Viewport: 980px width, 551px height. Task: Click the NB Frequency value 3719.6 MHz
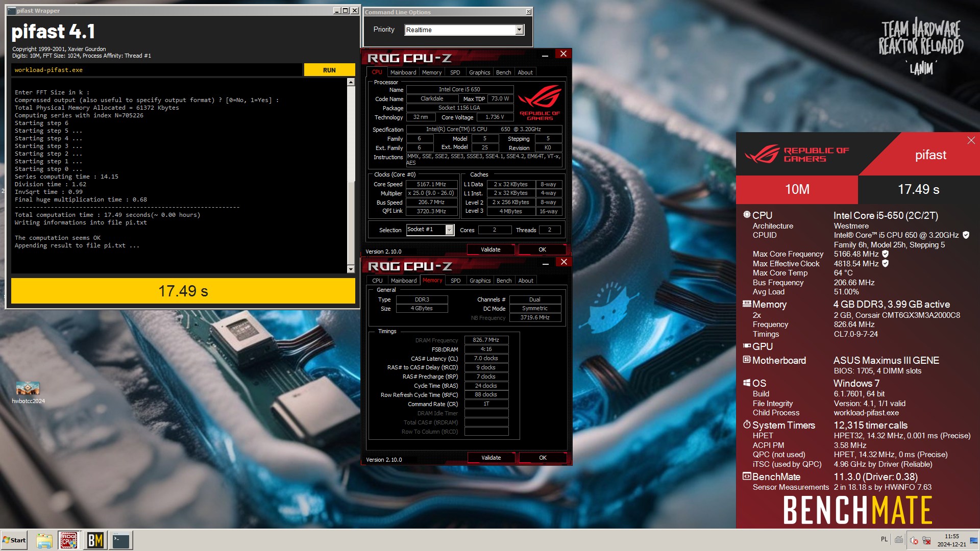pos(535,317)
